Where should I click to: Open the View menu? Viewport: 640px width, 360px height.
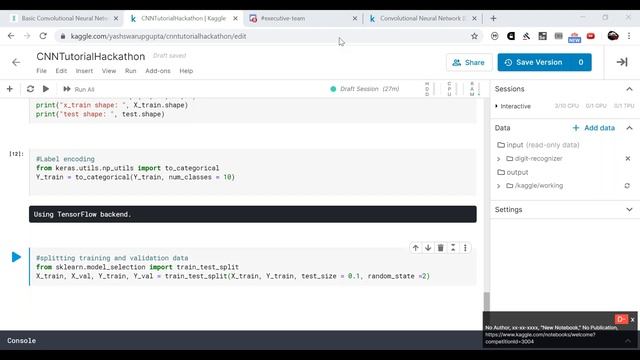coord(109,71)
